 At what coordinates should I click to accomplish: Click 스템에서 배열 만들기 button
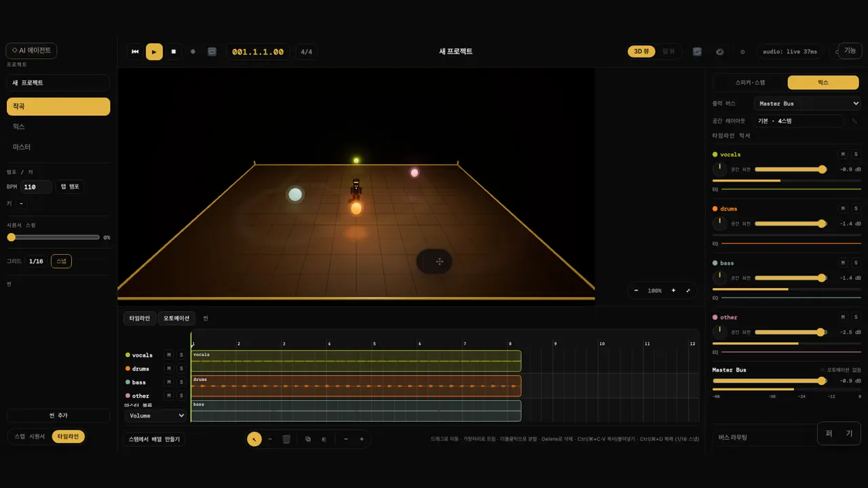(155, 439)
